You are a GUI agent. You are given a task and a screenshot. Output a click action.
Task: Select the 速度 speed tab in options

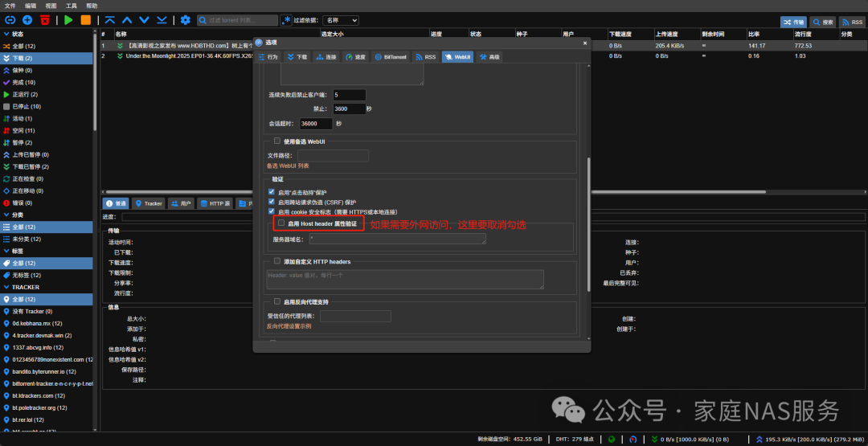[x=355, y=57]
